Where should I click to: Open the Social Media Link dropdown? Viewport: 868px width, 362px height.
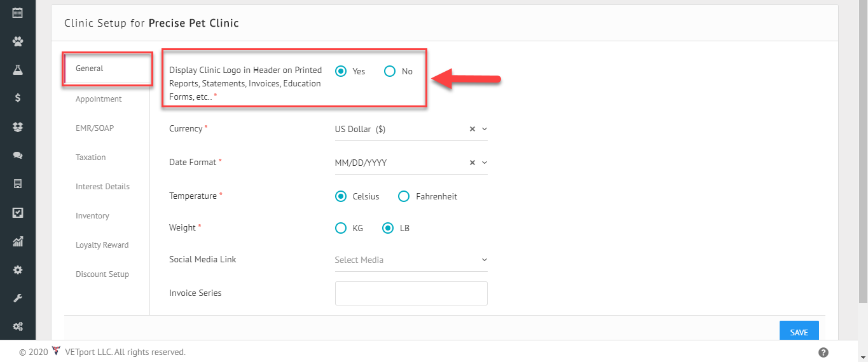(411, 260)
